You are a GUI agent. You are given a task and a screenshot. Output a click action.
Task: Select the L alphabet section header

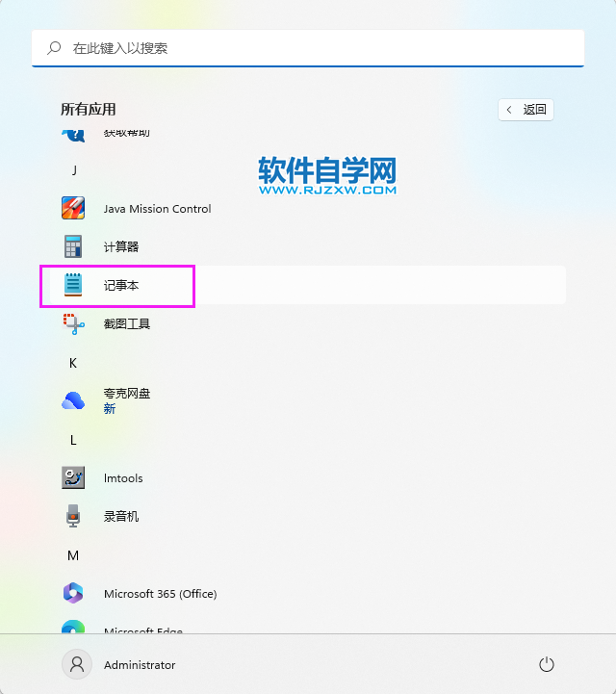tap(73, 440)
